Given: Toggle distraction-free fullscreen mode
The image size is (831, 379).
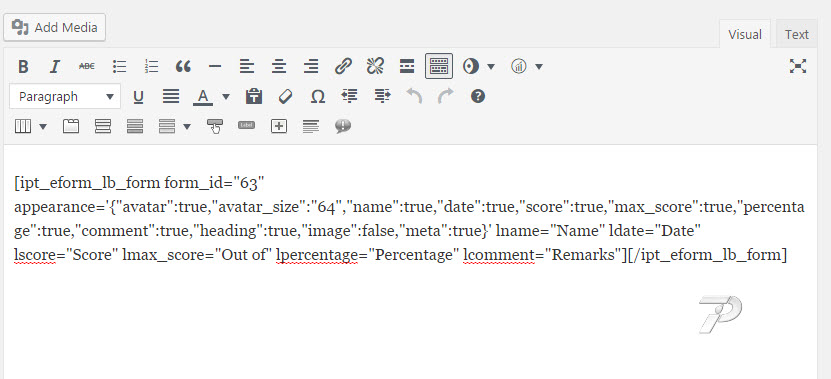Looking at the screenshot, I should (x=798, y=66).
